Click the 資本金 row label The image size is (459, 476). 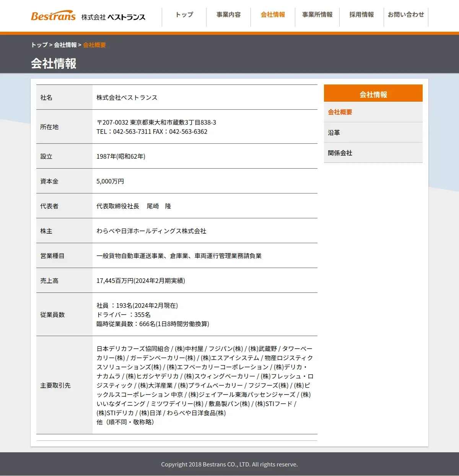pyautogui.click(x=49, y=181)
